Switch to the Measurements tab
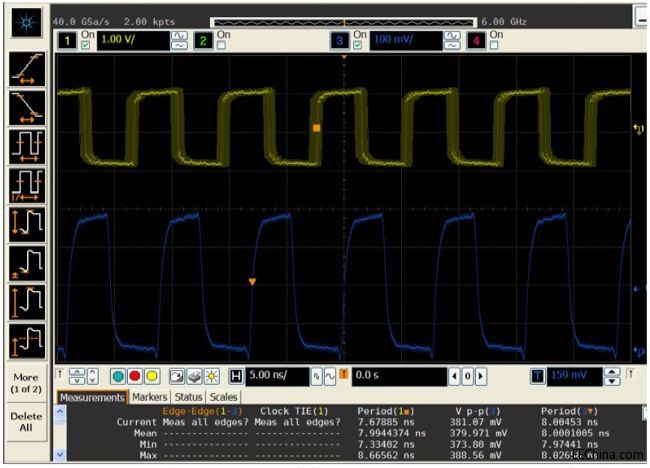This screenshot has height=468, width=650. [92, 398]
